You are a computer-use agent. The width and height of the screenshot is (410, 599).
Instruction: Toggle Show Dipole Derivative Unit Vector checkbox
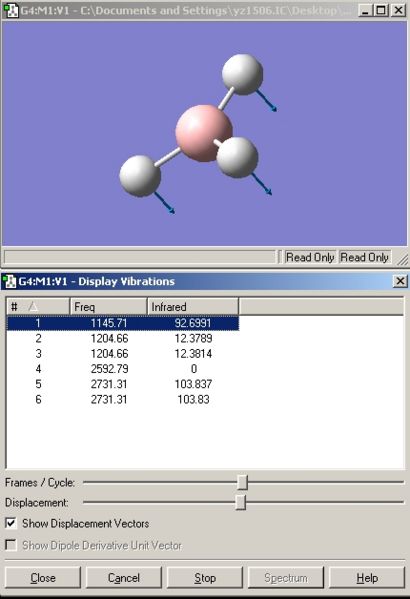11,545
